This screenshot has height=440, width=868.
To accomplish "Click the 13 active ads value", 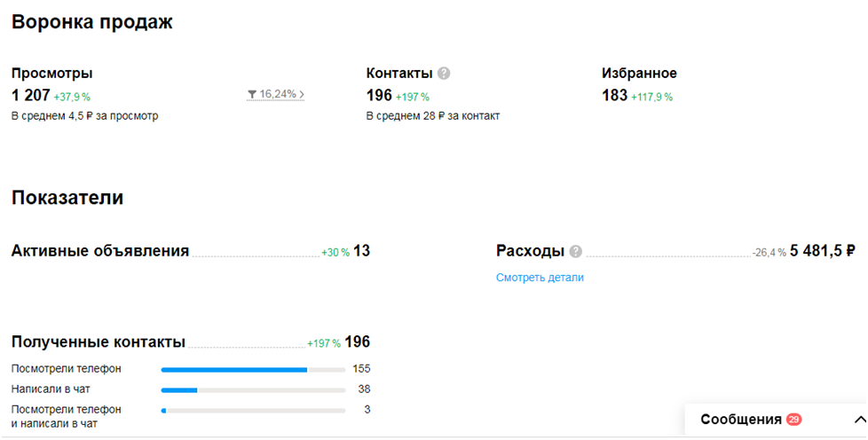I will (361, 251).
